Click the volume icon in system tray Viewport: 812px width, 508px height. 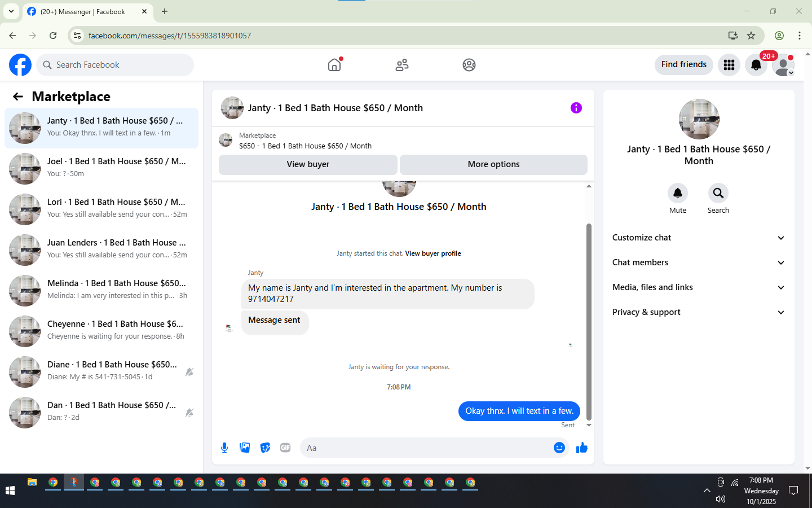721,499
